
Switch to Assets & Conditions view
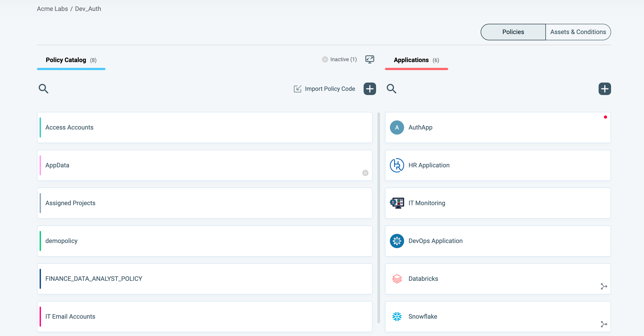(578, 32)
